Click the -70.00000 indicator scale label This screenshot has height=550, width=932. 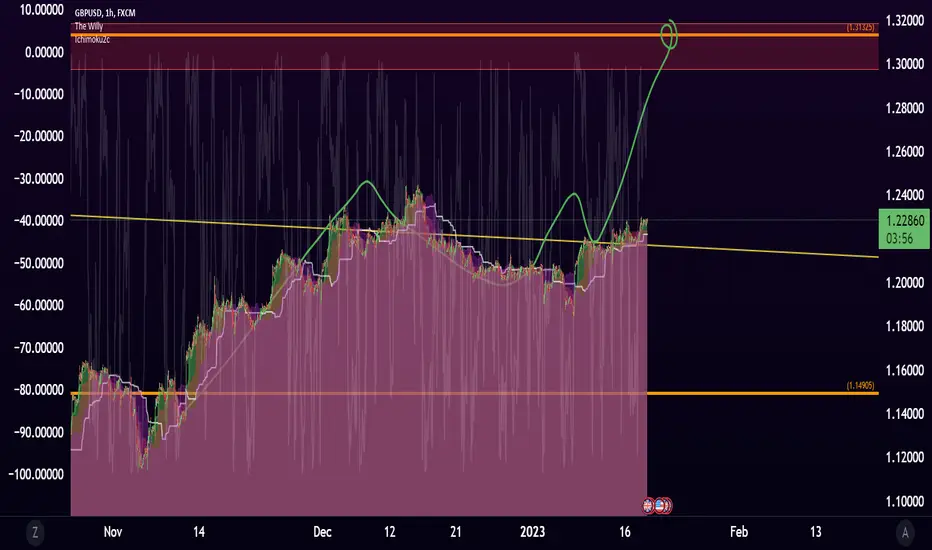(38, 348)
